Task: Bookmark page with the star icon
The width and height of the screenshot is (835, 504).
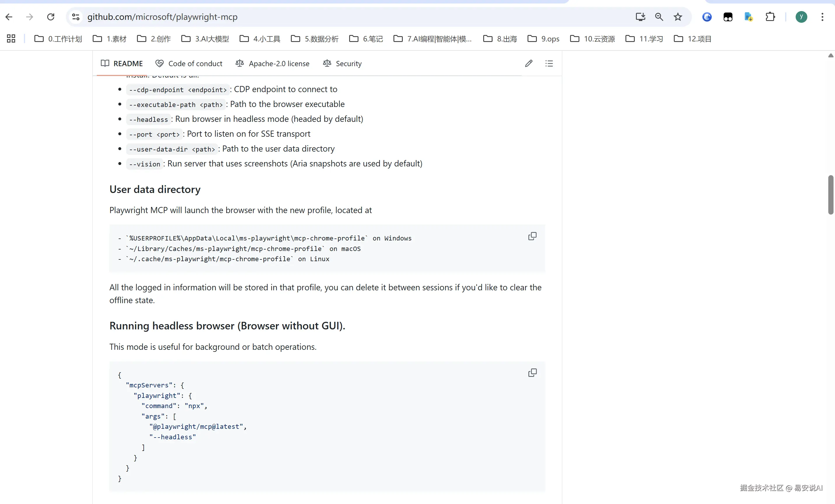Action: coord(677,17)
